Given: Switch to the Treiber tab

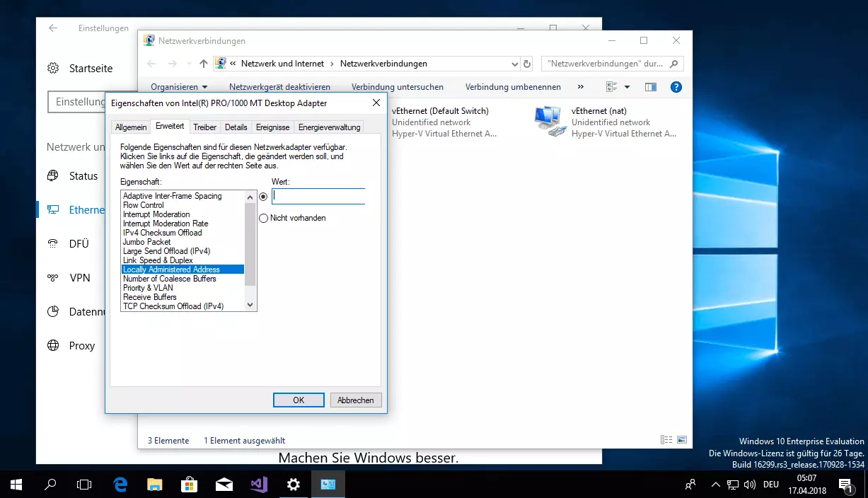Looking at the screenshot, I should tap(205, 127).
